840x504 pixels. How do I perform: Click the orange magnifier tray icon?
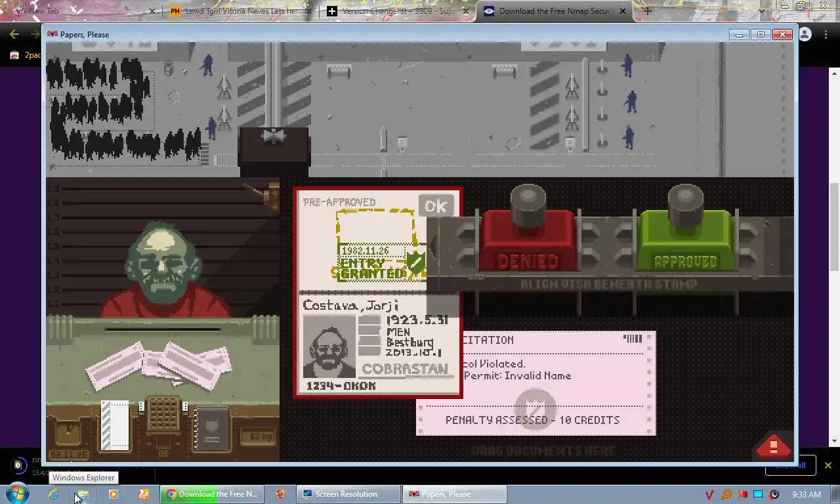coord(726,494)
